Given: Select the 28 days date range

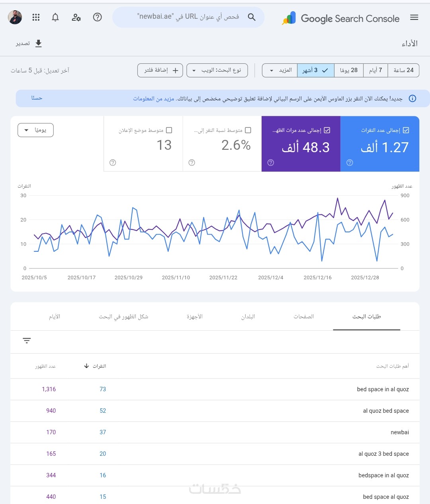Looking at the screenshot, I should pyautogui.click(x=349, y=71).
